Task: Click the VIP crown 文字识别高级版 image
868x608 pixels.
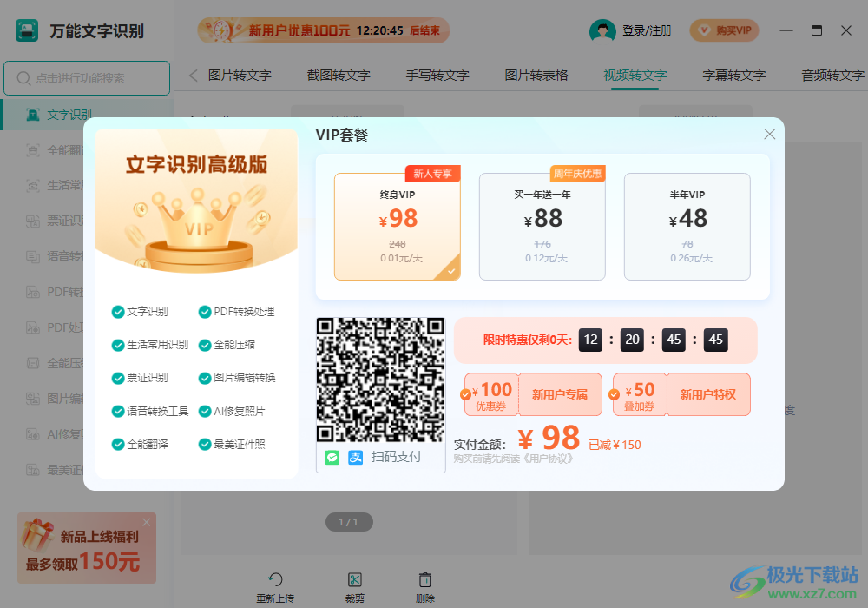Action: point(196,202)
